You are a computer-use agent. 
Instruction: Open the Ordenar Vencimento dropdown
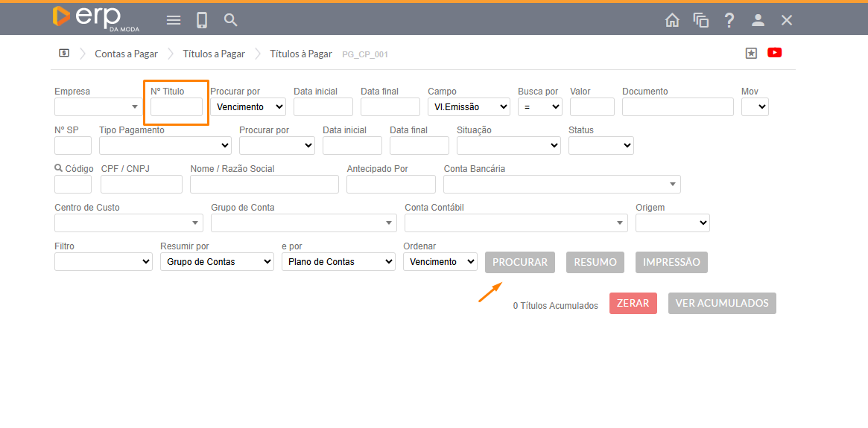[440, 262]
